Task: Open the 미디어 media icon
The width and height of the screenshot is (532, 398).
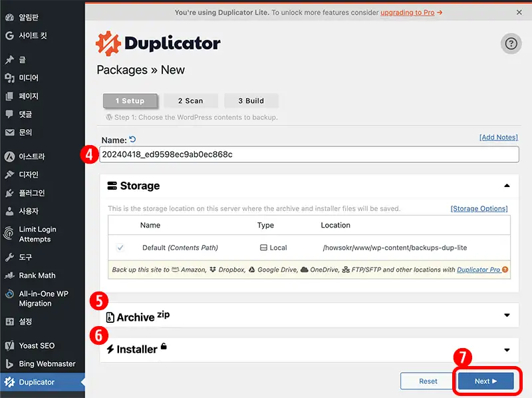Action: click(9, 78)
